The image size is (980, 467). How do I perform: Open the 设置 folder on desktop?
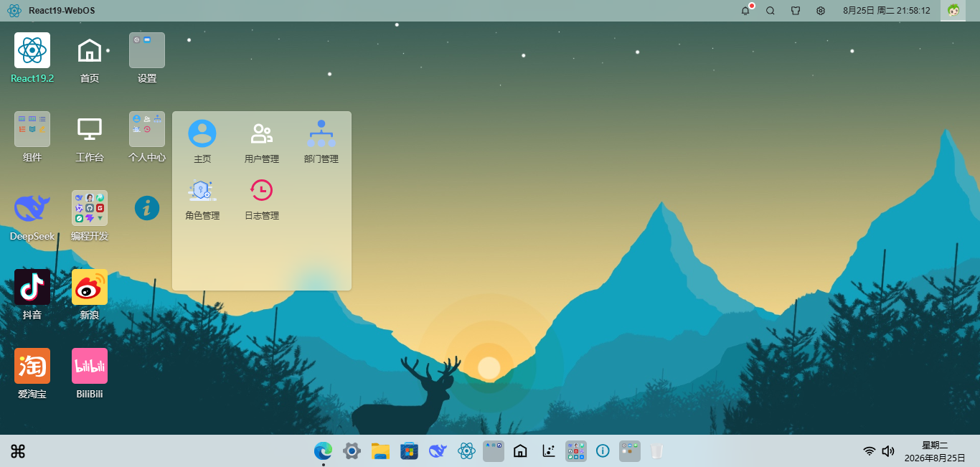click(x=147, y=50)
